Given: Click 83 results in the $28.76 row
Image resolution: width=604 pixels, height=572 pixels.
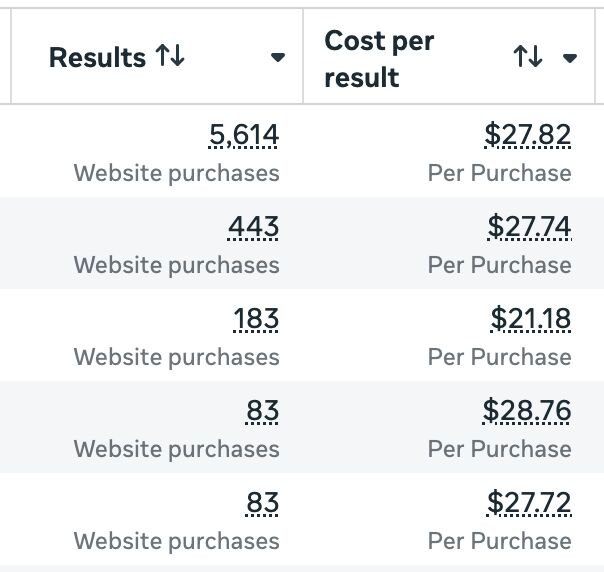Looking at the screenshot, I should (262, 411).
